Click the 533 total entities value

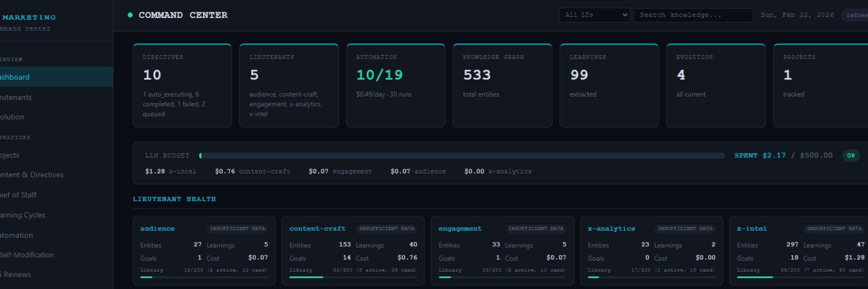(477, 75)
